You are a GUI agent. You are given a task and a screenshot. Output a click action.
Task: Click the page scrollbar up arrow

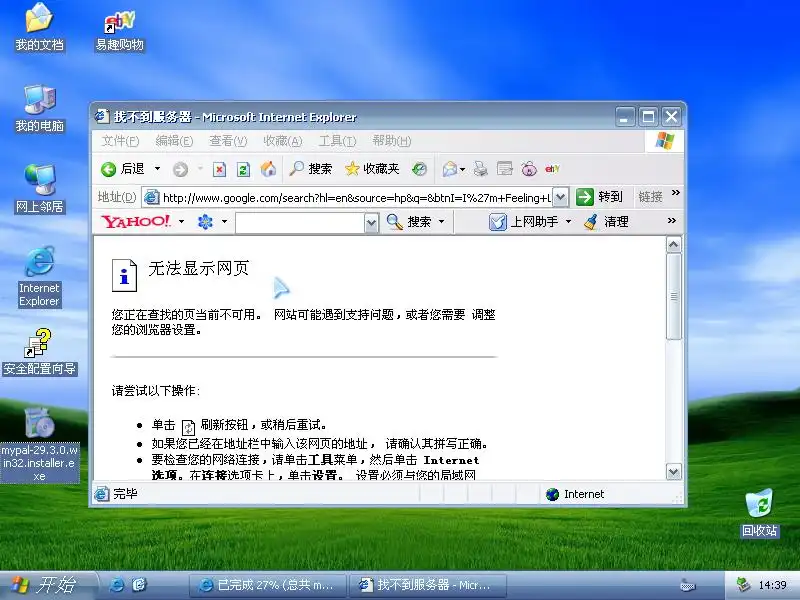click(x=673, y=245)
